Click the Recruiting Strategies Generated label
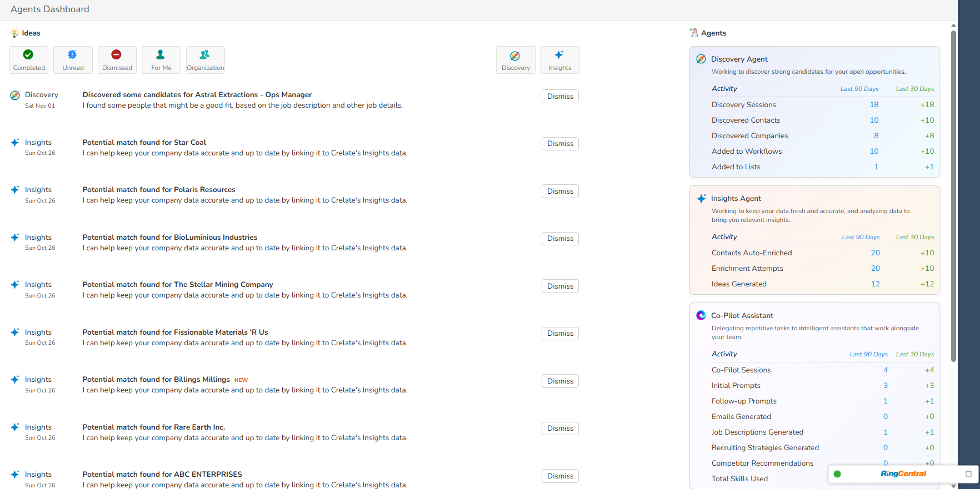This screenshot has height=489, width=980. (x=765, y=448)
